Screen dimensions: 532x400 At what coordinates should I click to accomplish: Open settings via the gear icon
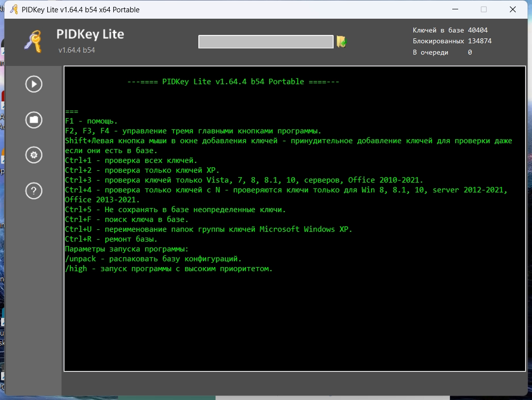33,155
